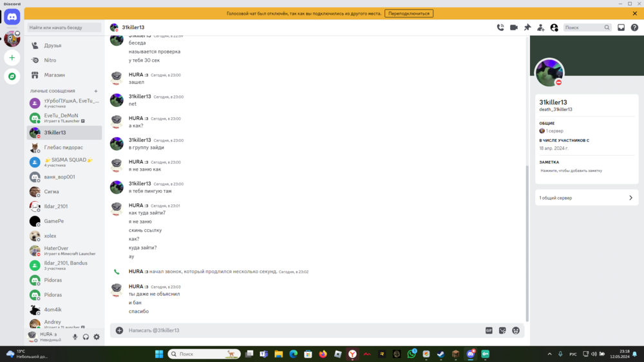Toggle headphones deafen in user panel
Screen dimensions: 644x362
pos(86,337)
